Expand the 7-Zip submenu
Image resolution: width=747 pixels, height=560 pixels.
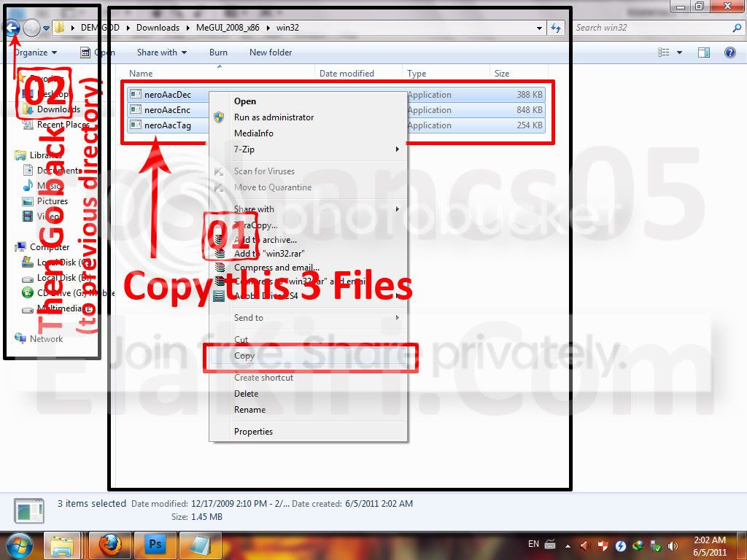[308, 149]
